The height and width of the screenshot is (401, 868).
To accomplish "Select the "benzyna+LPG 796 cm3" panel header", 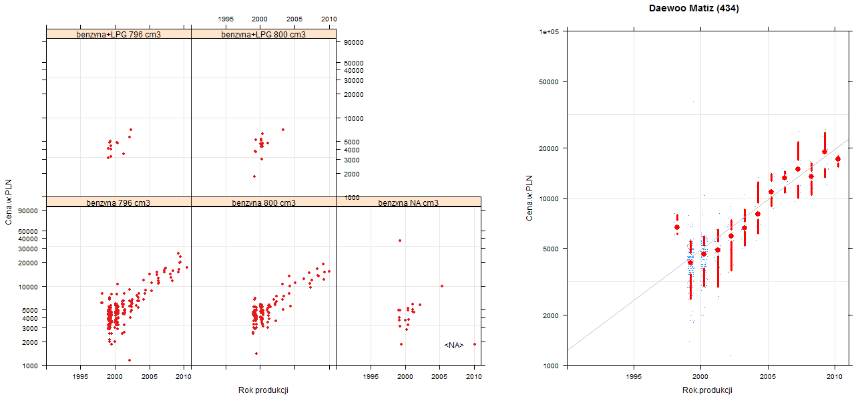I will (119, 34).
